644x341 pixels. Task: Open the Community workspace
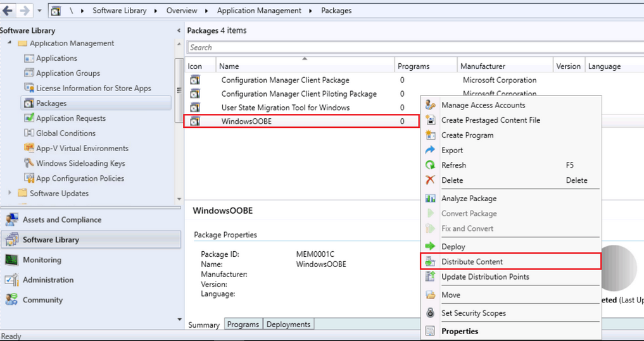[x=91, y=300]
